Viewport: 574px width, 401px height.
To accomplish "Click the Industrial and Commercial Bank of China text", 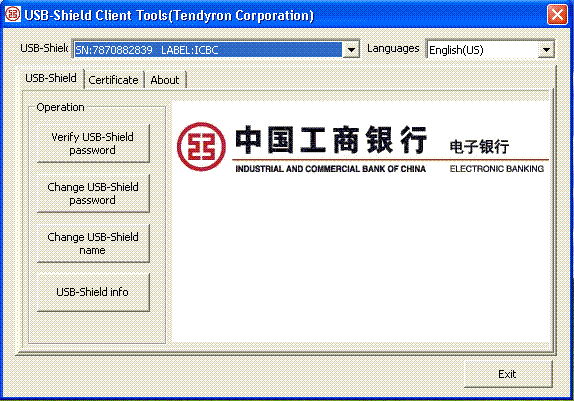I will 330,169.
